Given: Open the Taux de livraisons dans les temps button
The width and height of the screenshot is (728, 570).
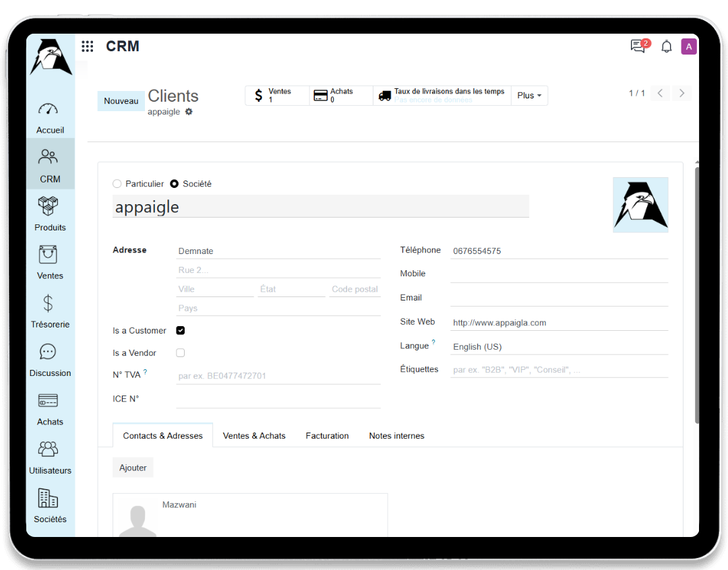Looking at the screenshot, I should [442, 96].
